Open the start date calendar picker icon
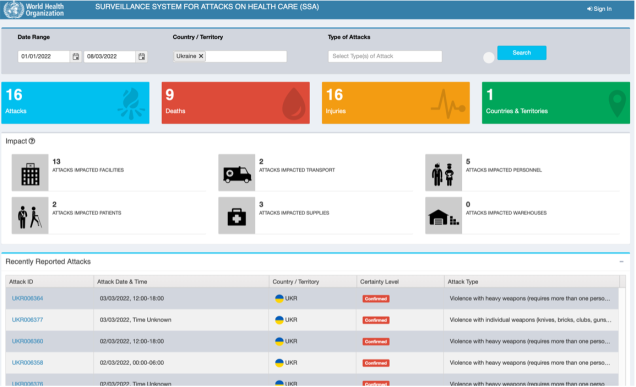The image size is (636, 387). click(76, 56)
